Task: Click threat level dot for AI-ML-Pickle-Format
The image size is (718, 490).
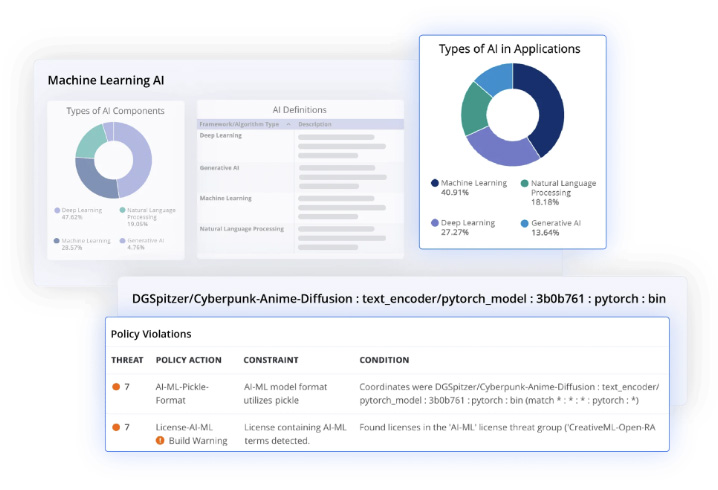Action: point(116,386)
